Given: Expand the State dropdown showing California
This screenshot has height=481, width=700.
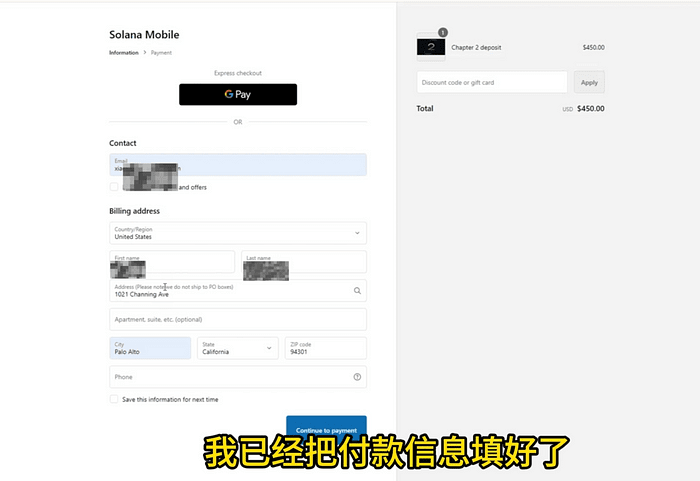Looking at the screenshot, I should pos(236,348).
